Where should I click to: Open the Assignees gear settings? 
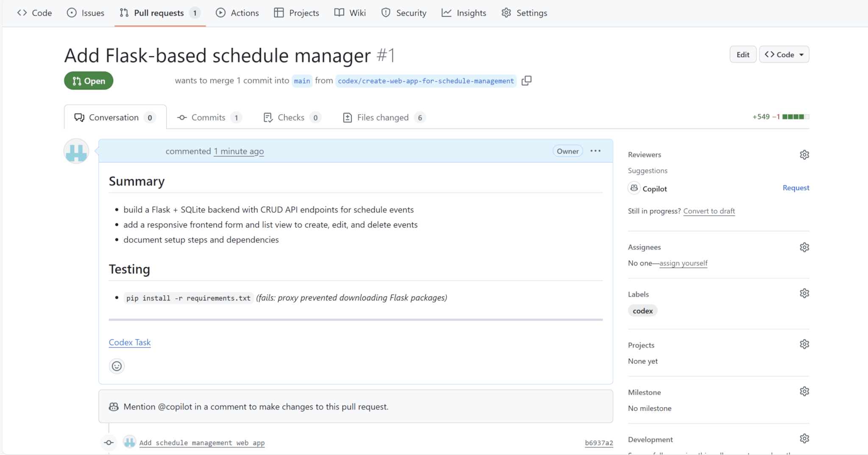(804, 247)
